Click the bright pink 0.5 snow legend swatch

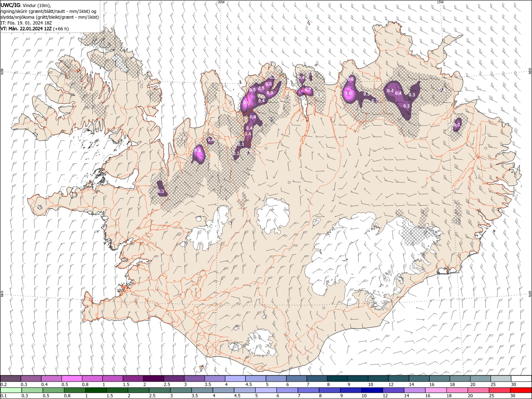[71, 379]
